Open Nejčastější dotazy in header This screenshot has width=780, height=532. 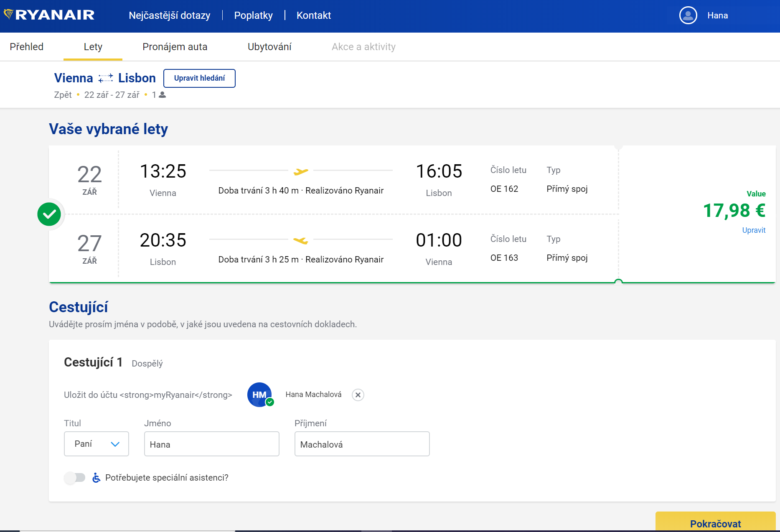[170, 15]
